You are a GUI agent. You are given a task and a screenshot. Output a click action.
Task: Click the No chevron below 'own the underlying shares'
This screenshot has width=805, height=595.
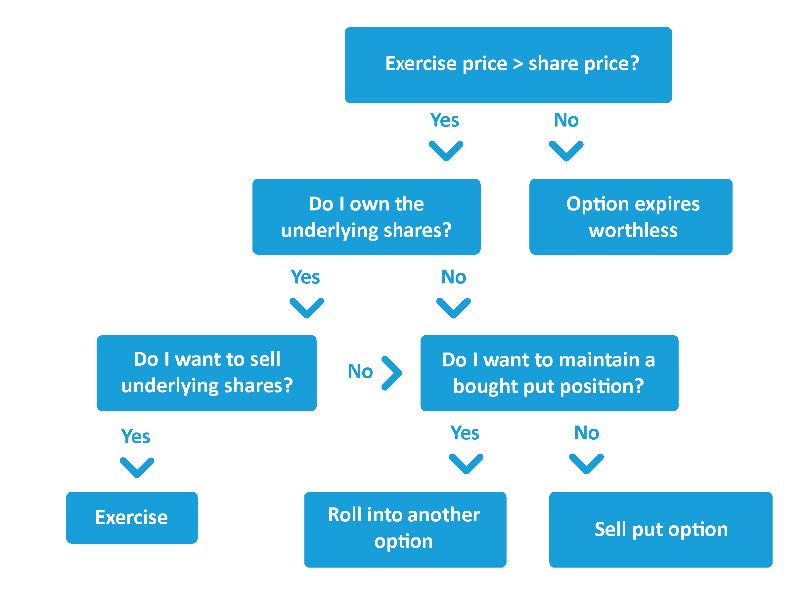coord(453,307)
